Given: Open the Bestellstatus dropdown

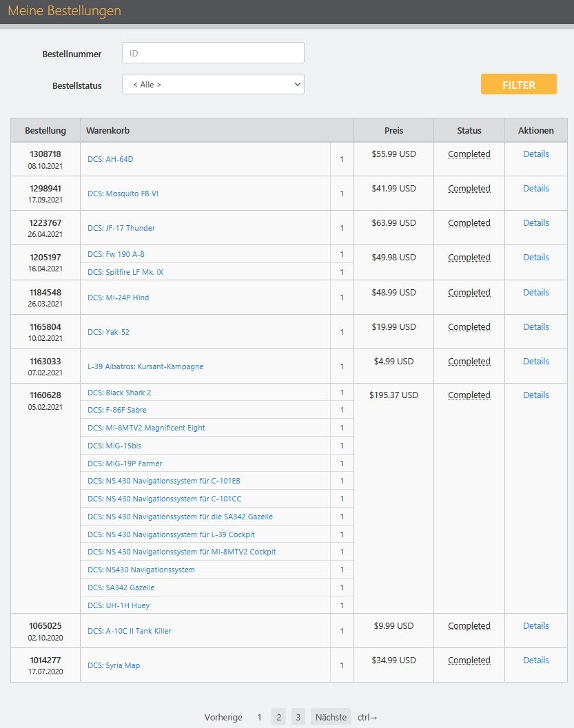Looking at the screenshot, I should (x=213, y=84).
